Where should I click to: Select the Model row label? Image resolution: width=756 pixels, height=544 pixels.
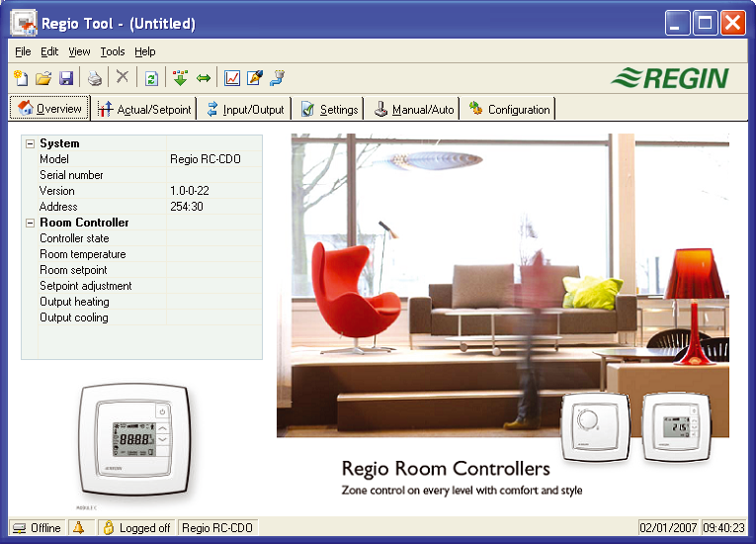point(54,159)
